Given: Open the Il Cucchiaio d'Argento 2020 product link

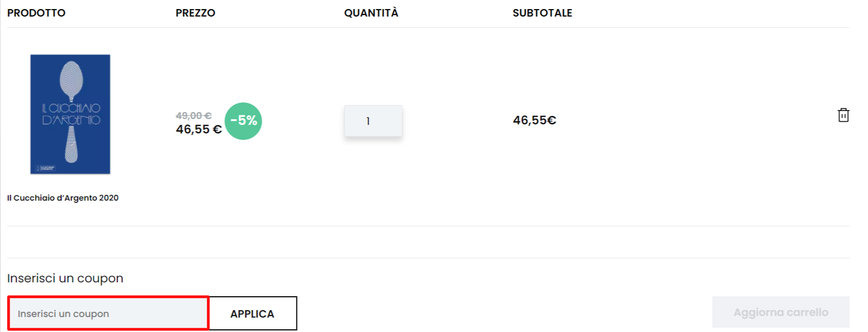Looking at the screenshot, I should [63, 198].
